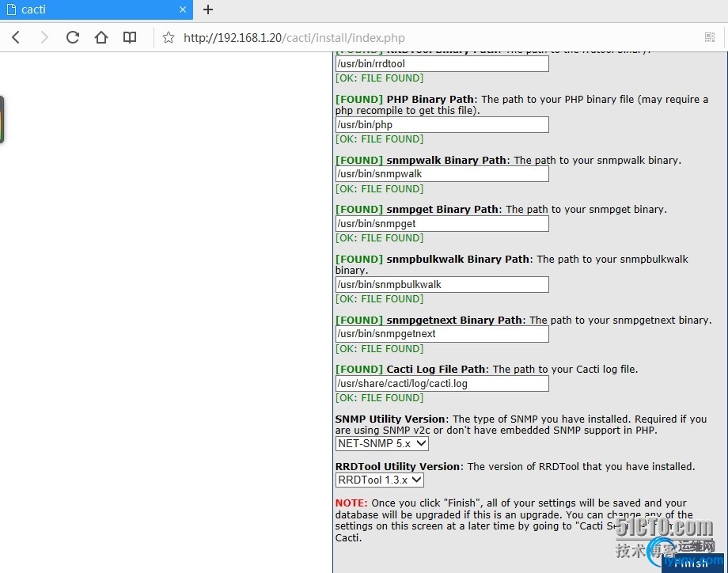Open a new tab with plus button
728x573 pixels.
pyautogui.click(x=208, y=9)
